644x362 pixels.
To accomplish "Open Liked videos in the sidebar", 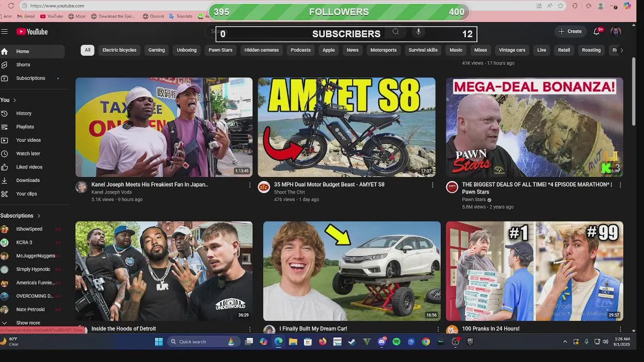I will coord(29,167).
